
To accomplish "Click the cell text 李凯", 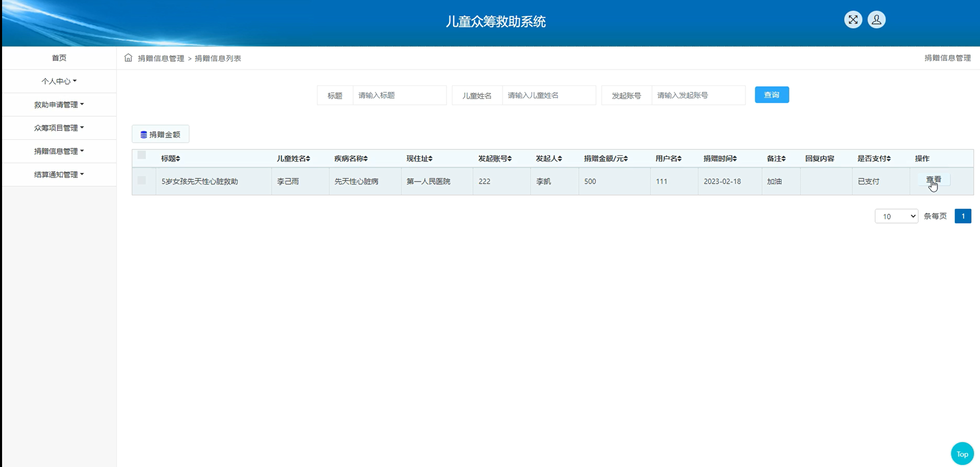I will click(x=544, y=182).
